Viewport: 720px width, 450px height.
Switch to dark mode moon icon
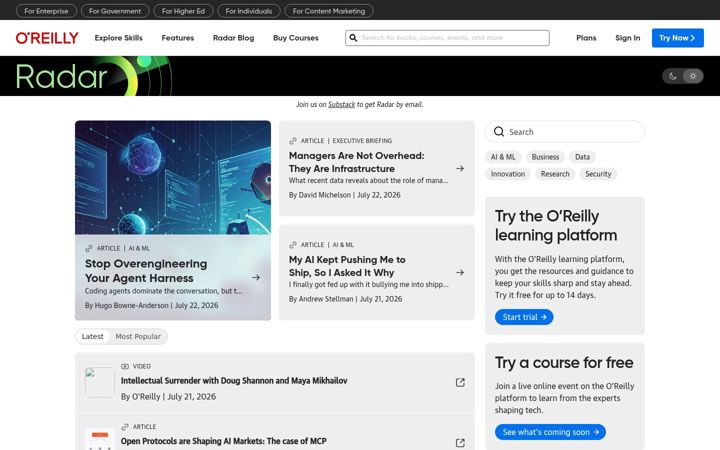673,76
